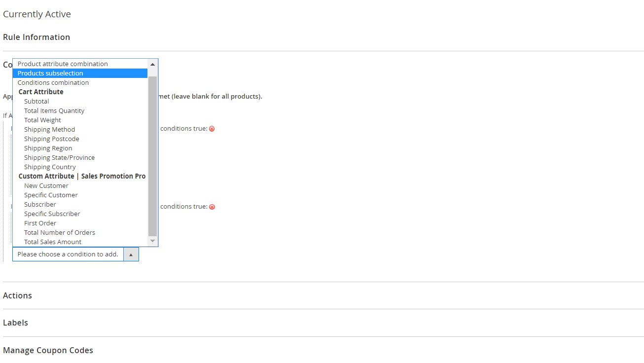Screen dimensions: 644x363
Task: Expand the Labels section
Action: [x=15, y=323]
